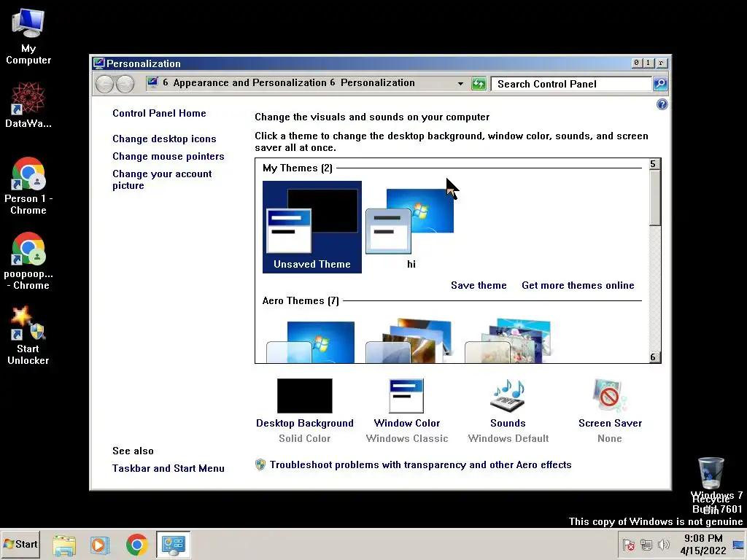Open Window Color icon

[x=406, y=396]
